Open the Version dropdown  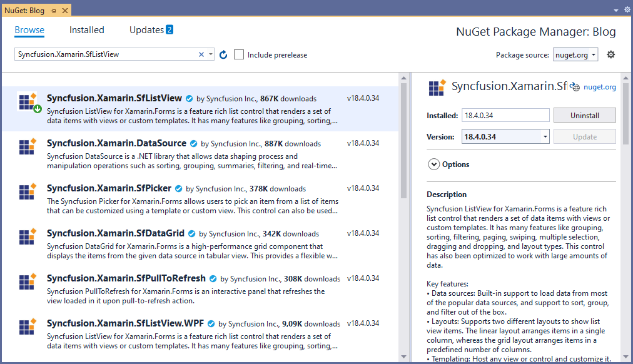click(x=545, y=137)
